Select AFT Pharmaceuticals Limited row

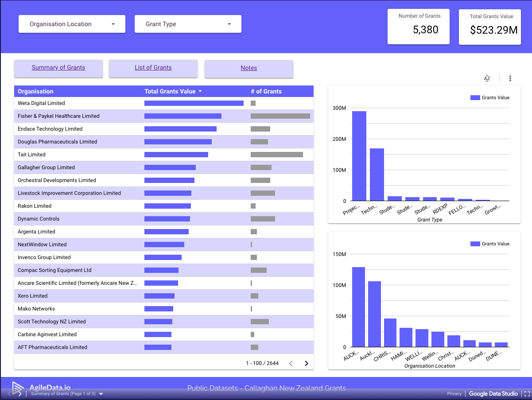tap(164, 347)
